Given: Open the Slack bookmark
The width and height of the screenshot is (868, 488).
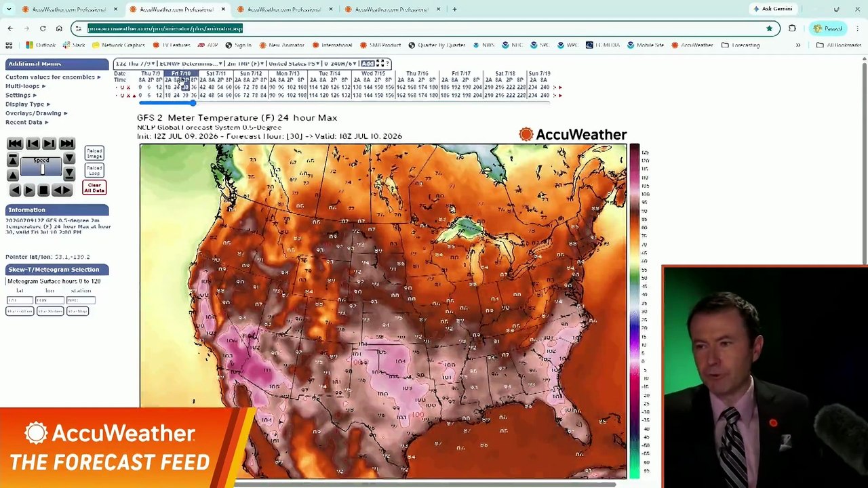Looking at the screenshot, I should point(75,45).
